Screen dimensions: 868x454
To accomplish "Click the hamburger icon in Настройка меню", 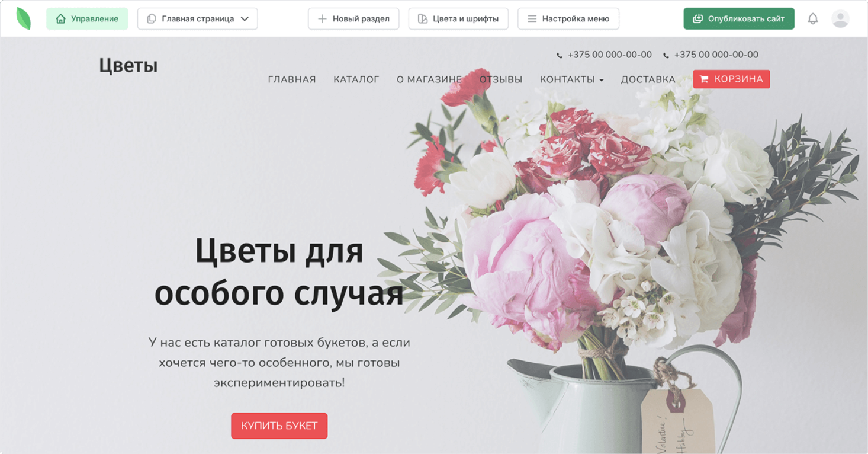I will coord(532,19).
